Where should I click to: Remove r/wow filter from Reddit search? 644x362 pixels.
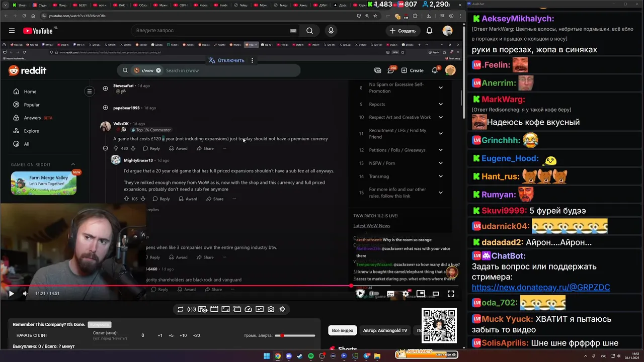pos(158,70)
